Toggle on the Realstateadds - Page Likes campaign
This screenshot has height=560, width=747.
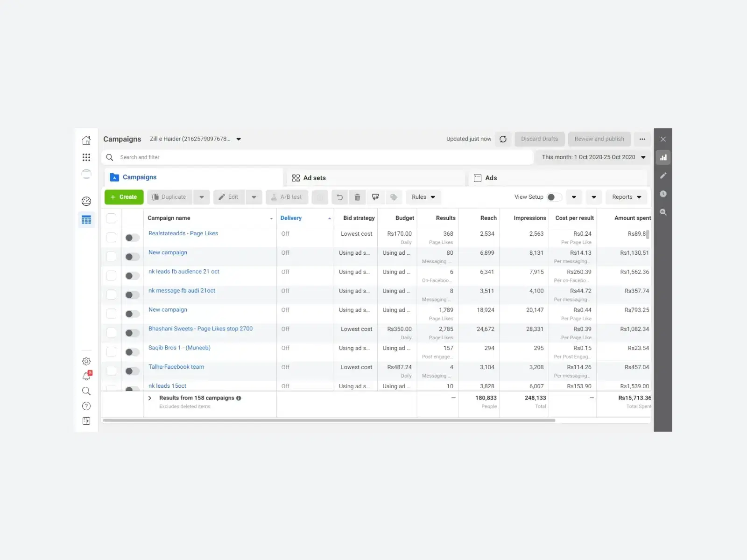(x=132, y=238)
